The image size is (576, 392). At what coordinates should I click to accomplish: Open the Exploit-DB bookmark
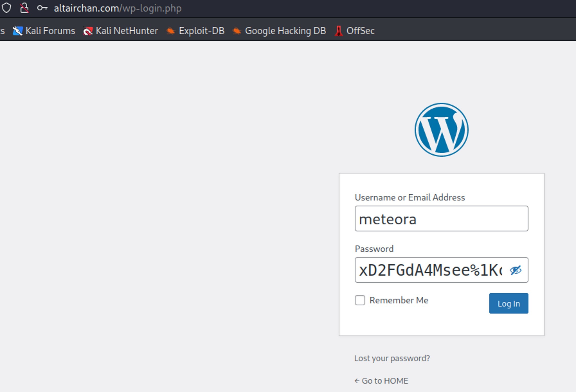click(x=195, y=31)
